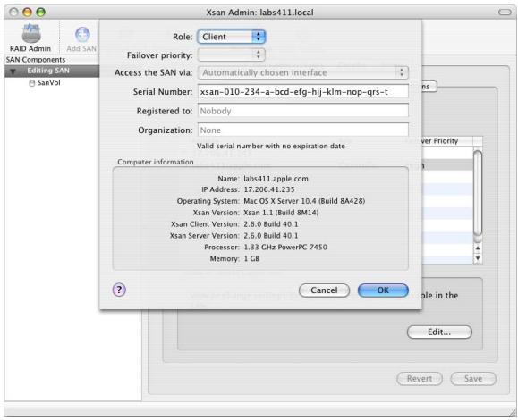Open the Access the SAN via dropdown
The image size is (518, 420).
(x=303, y=72)
